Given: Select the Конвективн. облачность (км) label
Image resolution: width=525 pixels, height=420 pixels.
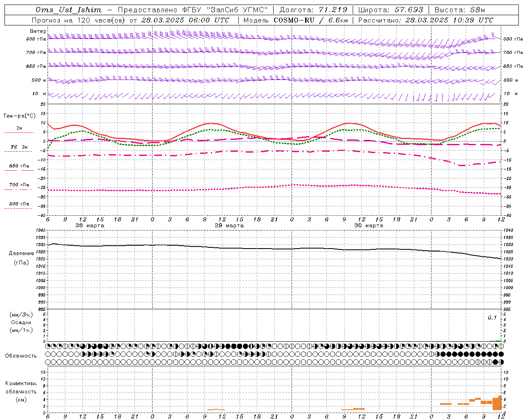Looking at the screenshot, I should point(21,392).
